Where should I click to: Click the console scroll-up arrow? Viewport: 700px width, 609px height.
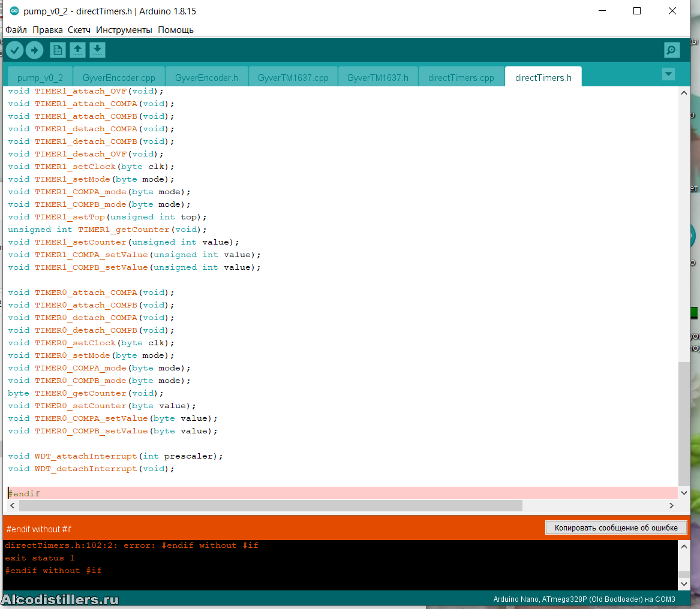(x=684, y=546)
